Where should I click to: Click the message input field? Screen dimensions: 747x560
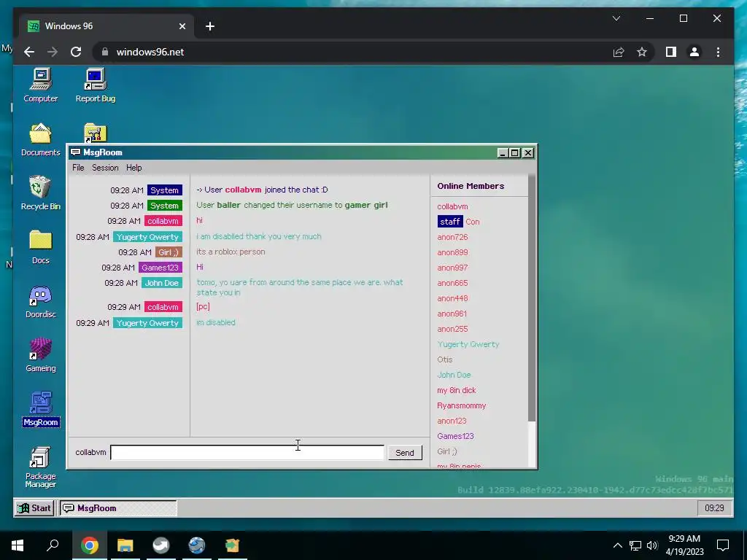pyautogui.click(x=247, y=452)
